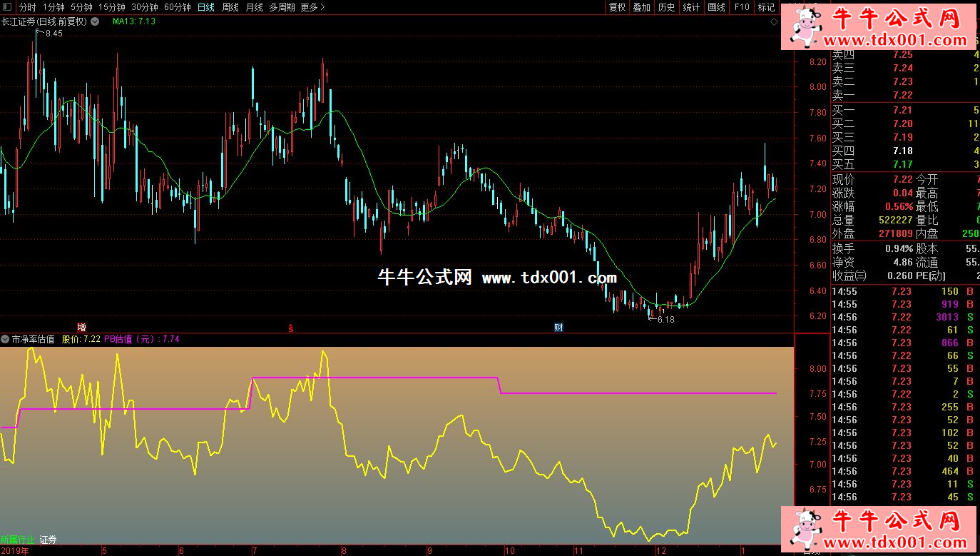Click the blue 财 financial report marker
Image resolution: width=980 pixels, height=556 pixels.
click(559, 328)
